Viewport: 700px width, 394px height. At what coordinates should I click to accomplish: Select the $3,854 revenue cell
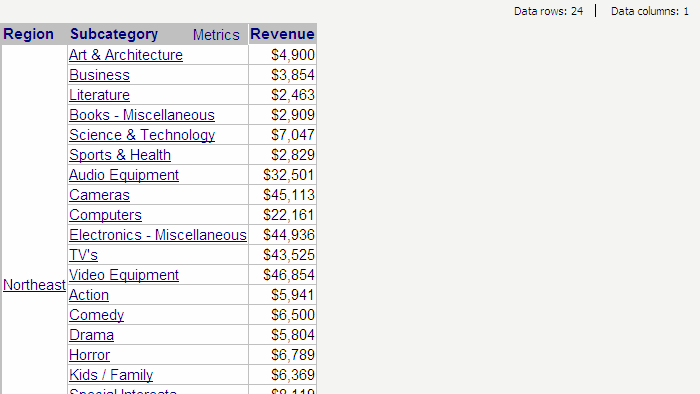point(282,75)
